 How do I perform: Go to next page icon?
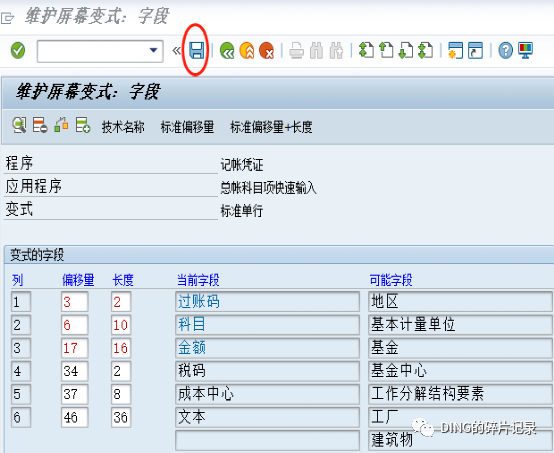(x=406, y=50)
